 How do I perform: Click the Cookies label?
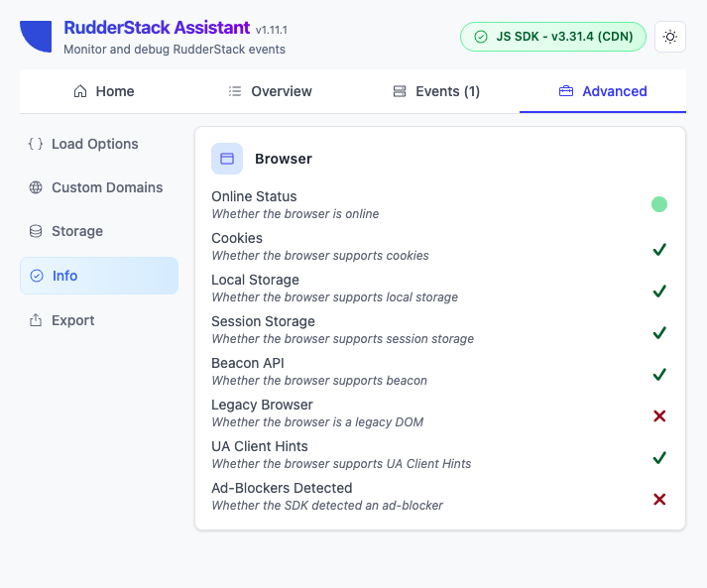(x=237, y=238)
